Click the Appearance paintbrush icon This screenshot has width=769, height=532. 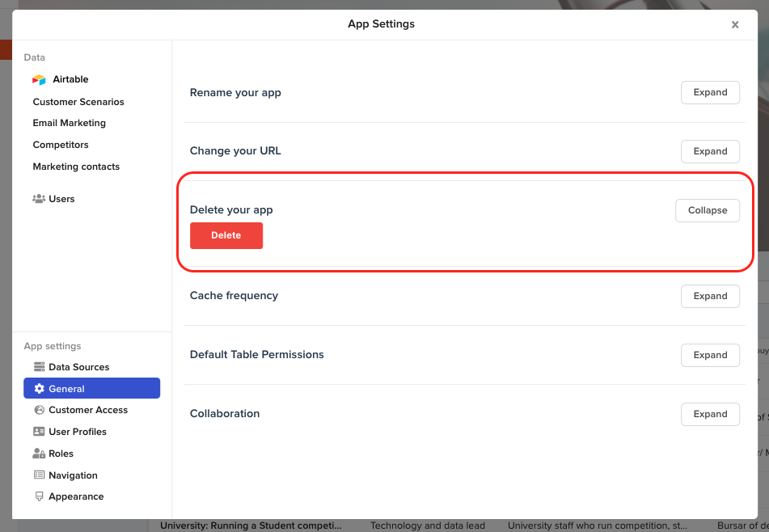(x=40, y=496)
